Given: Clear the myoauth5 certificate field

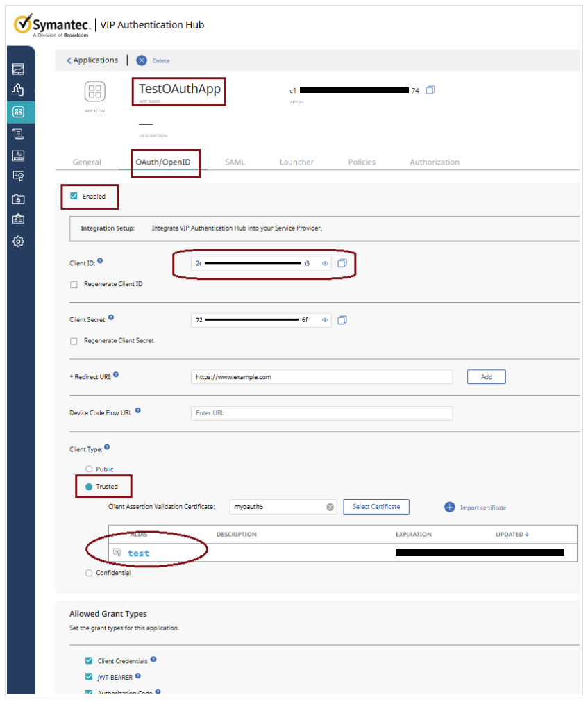Looking at the screenshot, I should tap(330, 507).
